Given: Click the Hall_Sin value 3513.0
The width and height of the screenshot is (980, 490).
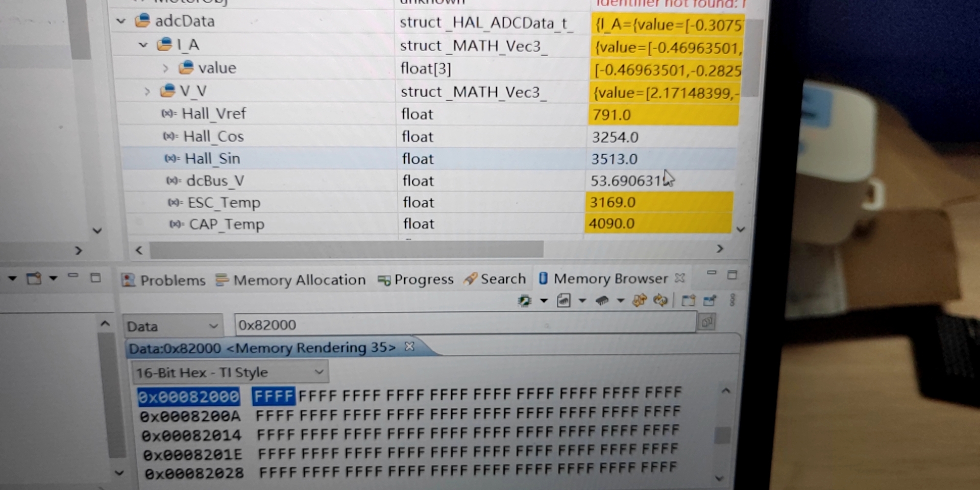Looking at the screenshot, I should coord(614,159).
